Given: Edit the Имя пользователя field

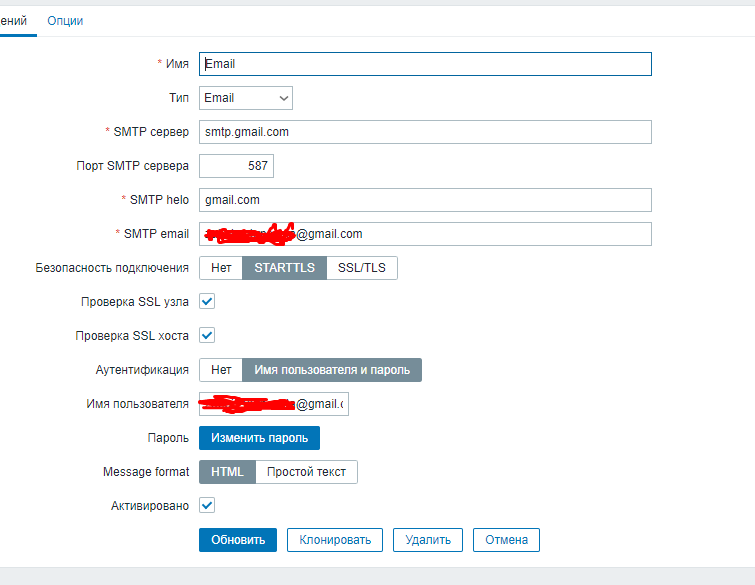Looking at the screenshot, I should [273, 404].
